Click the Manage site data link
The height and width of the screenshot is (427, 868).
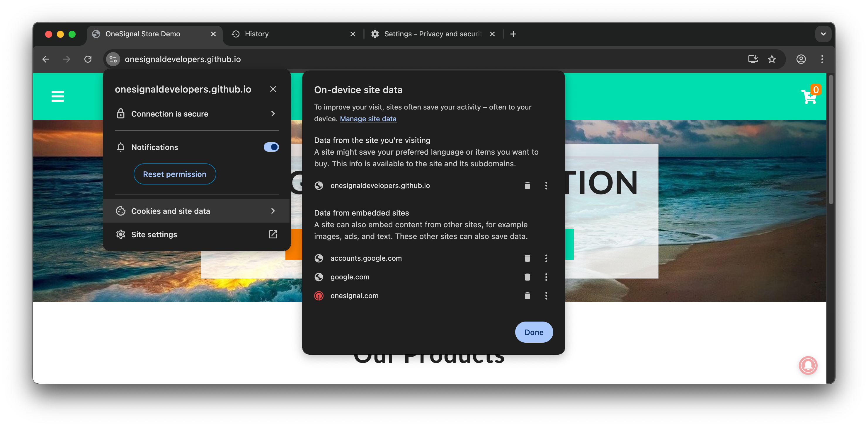point(368,119)
